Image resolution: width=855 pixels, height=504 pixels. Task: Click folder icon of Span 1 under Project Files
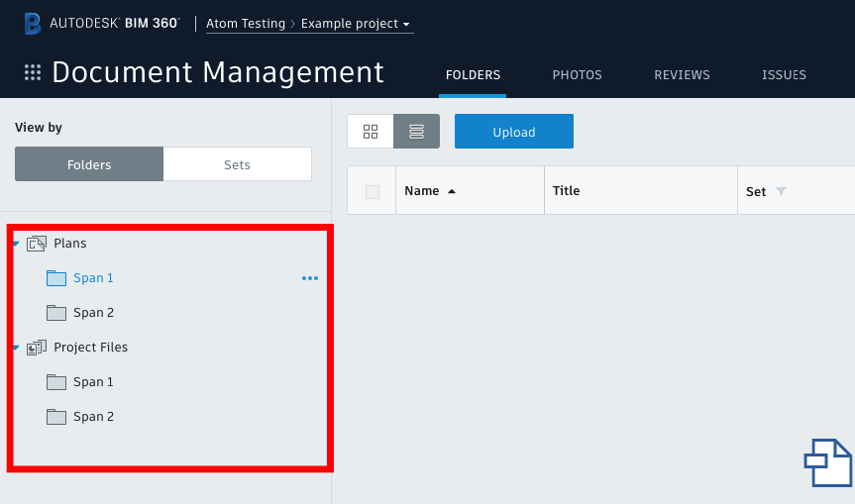point(56,382)
